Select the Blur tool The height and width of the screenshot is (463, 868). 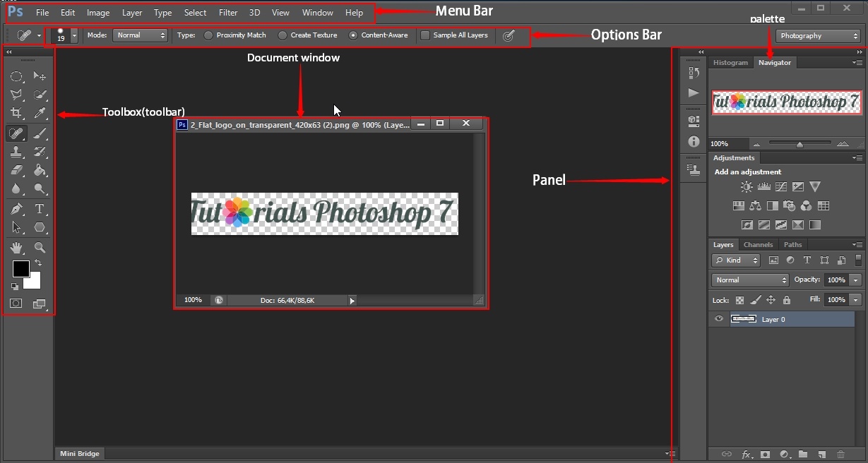pyautogui.click(x=16, y=188)
